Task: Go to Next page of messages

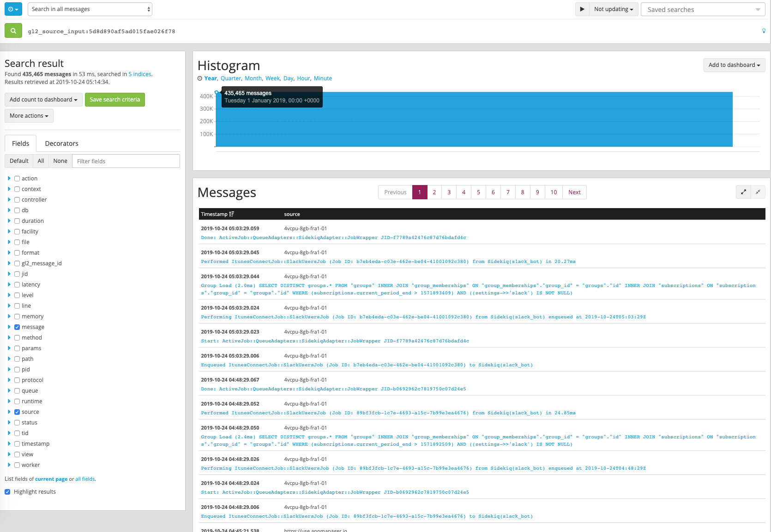Action: (x=574, y=192)
